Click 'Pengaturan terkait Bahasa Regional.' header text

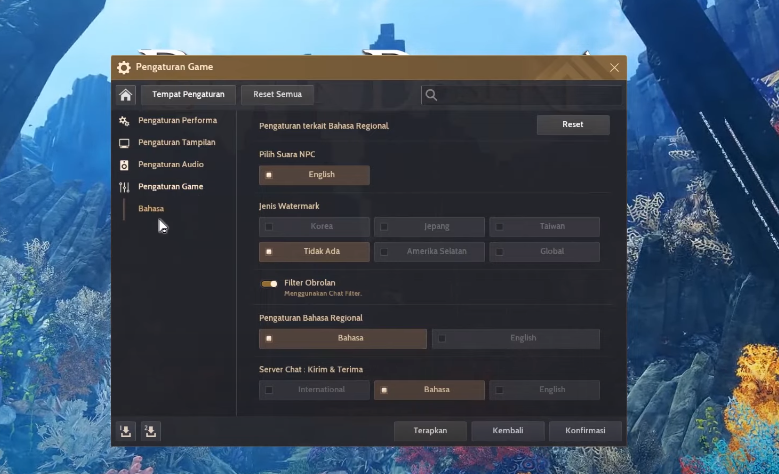click(x=324, y=126)
